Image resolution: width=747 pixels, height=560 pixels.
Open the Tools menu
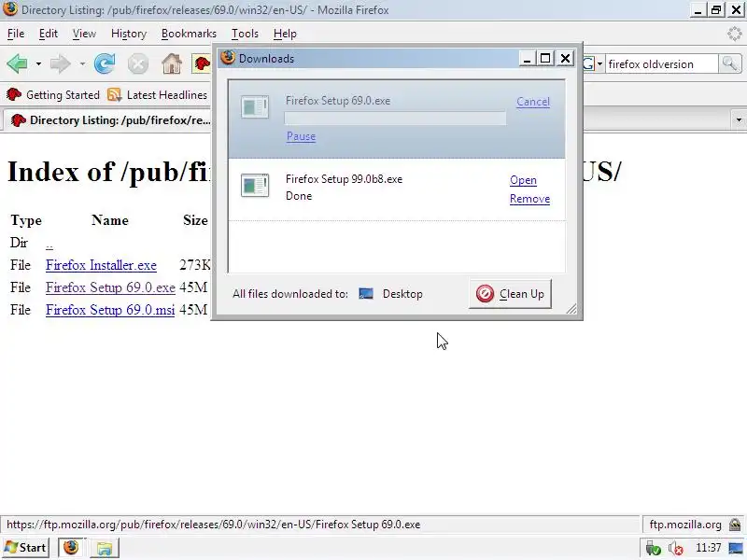(245, 34)
